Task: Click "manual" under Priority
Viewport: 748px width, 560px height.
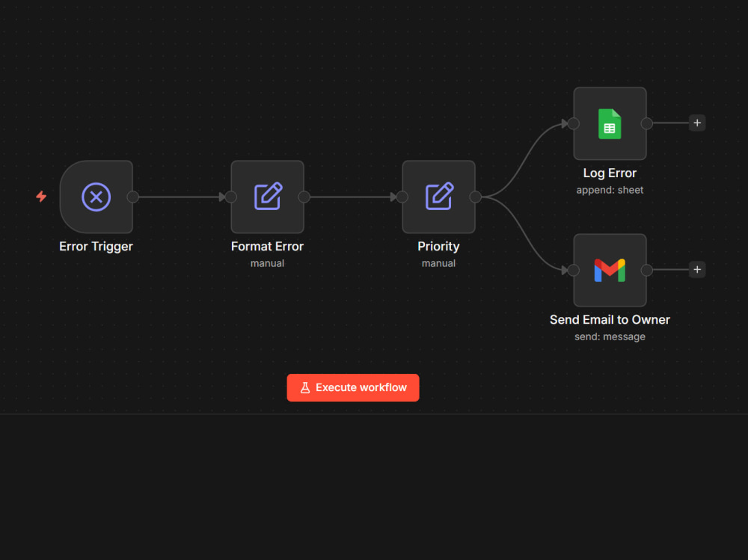Action: pyautogui.click(x=438, y=263)
